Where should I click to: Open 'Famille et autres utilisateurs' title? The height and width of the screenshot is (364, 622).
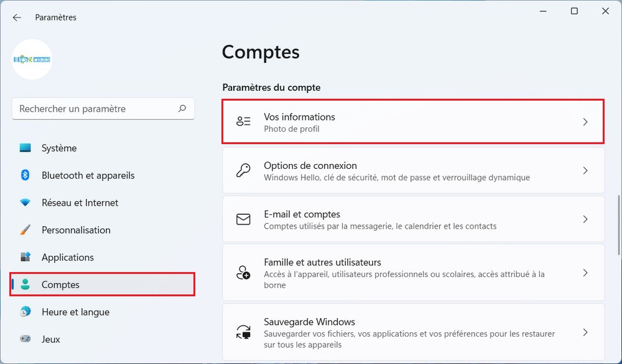(322, 262)
